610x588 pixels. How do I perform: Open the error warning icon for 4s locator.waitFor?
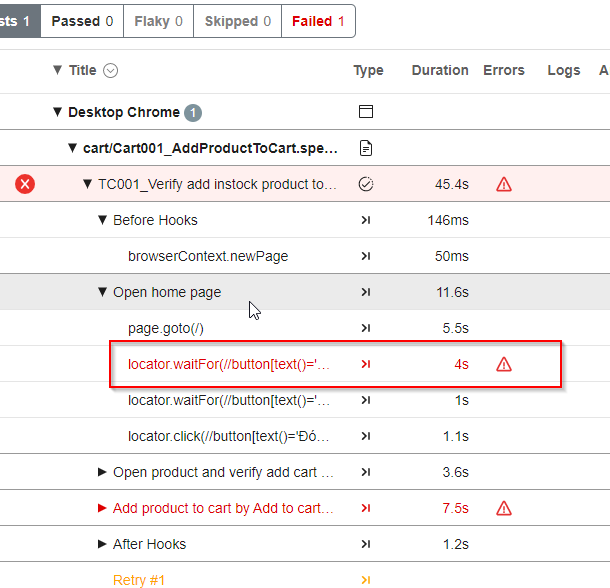coord(504,364)
